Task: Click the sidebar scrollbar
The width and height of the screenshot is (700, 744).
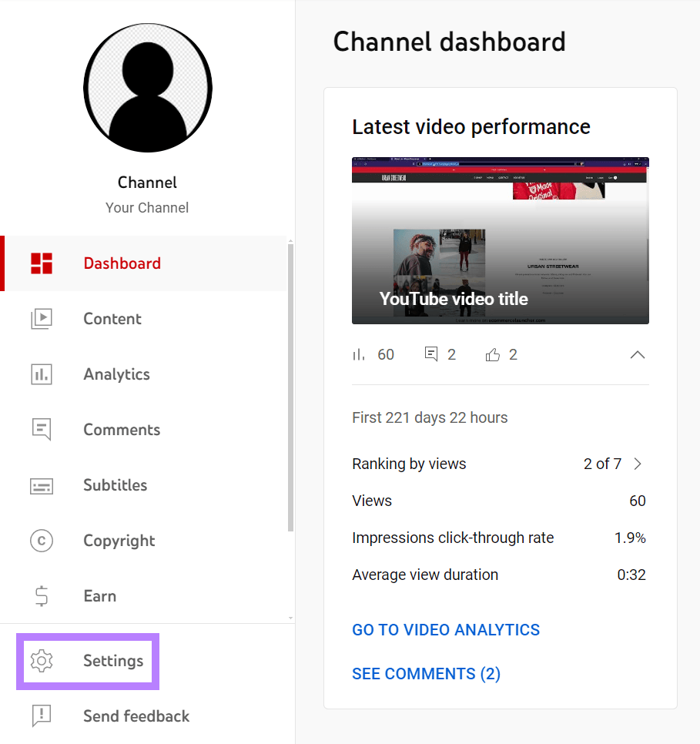Action: click(291, 385)
